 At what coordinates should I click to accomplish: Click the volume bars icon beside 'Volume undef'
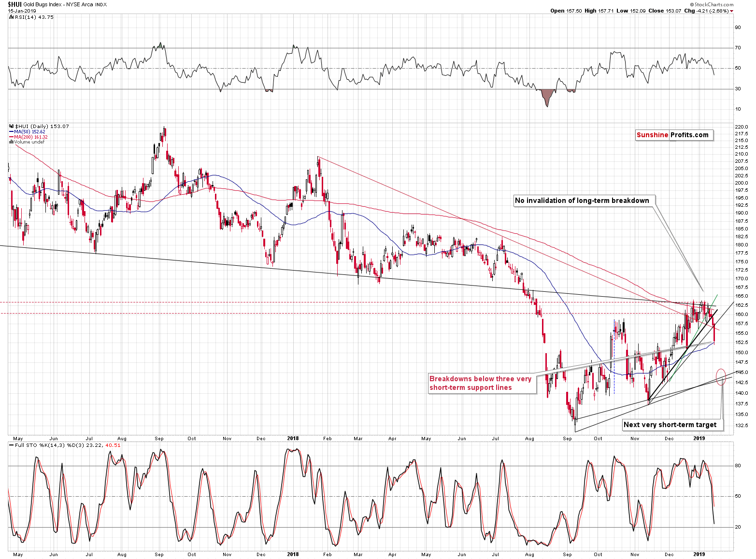click(x=12, y=142)
